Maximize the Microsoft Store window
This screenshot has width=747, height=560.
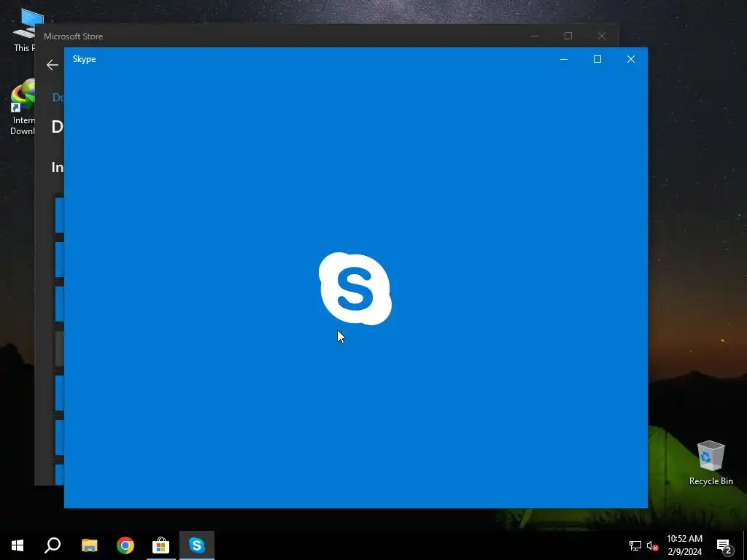click(x=568, y=36)
